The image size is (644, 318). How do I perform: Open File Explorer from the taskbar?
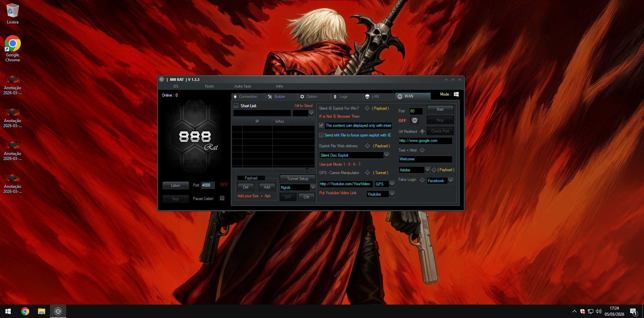tap(41, 311)
